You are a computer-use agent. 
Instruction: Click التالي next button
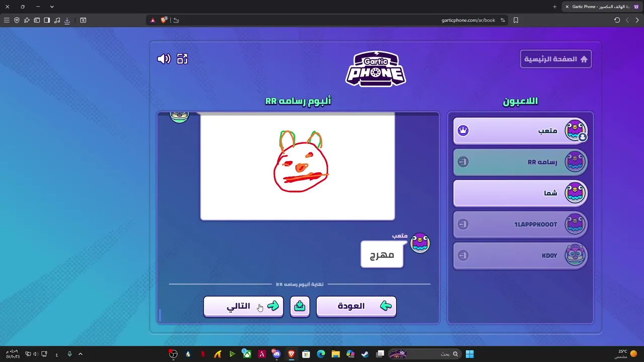(x=244, y=306)
